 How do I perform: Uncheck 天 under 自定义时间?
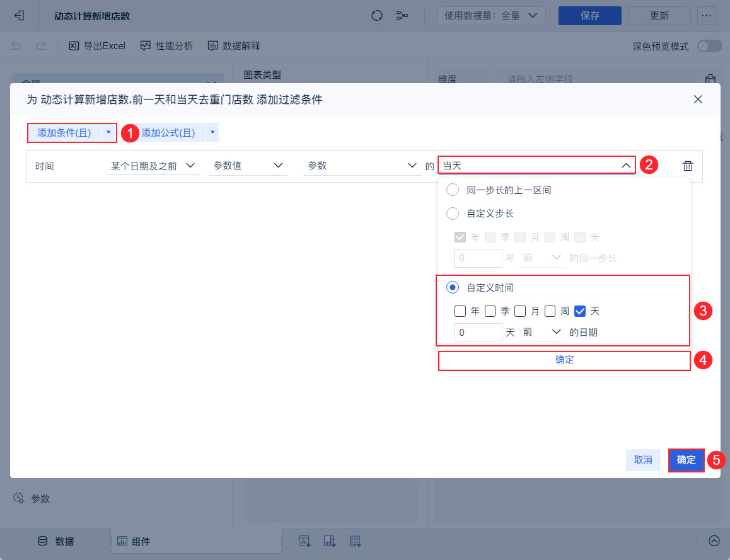pyautogui.click(x=579, y=311)
